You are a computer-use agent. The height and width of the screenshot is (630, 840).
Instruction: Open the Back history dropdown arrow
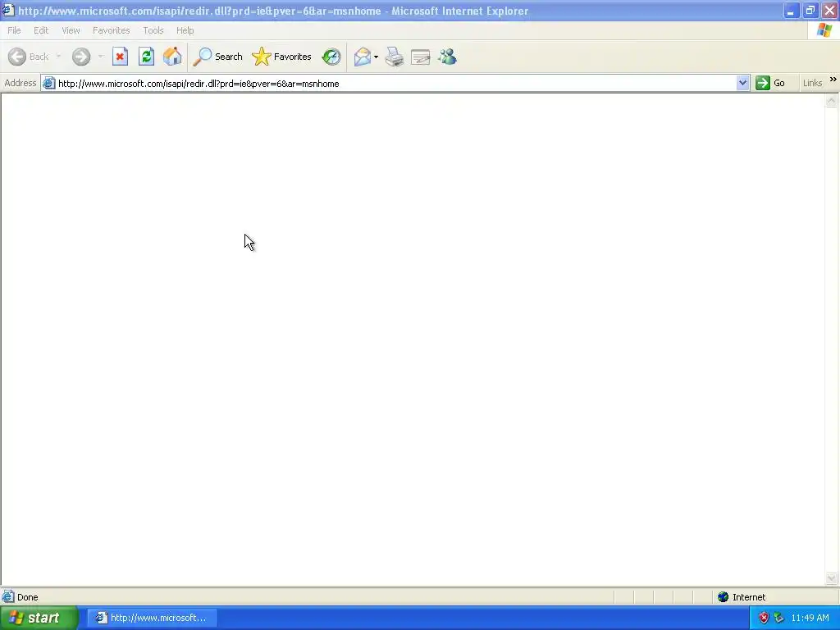58,57
